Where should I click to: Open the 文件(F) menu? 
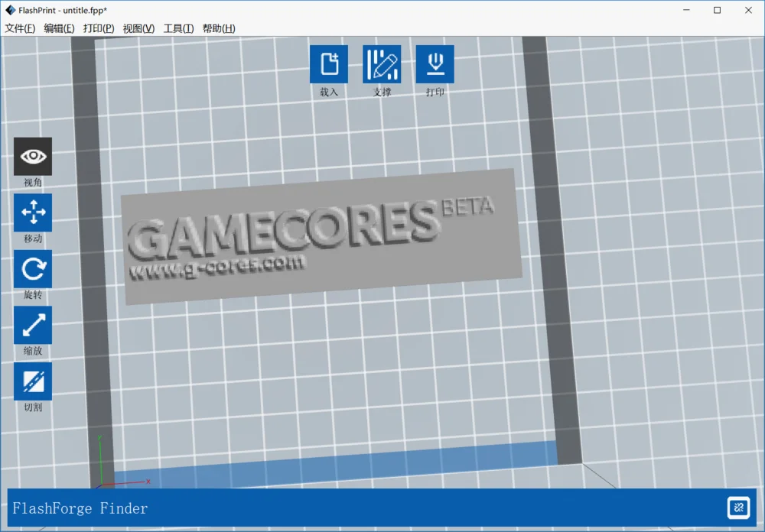(20, 28)
